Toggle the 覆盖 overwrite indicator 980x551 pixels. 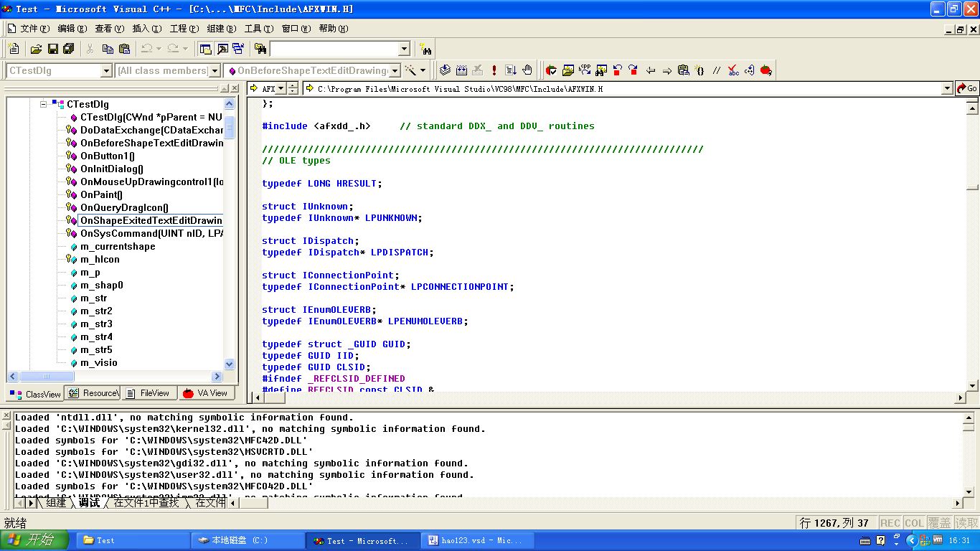(939, 523)
